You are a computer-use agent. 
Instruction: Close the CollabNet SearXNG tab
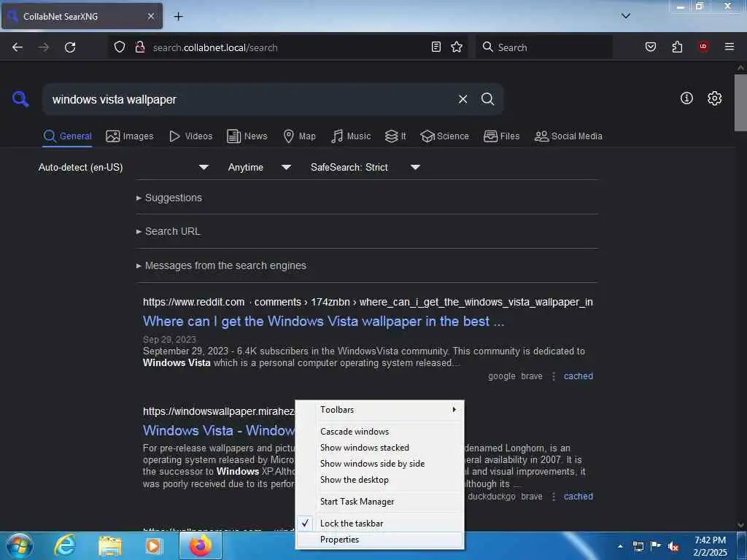[150, 16]
